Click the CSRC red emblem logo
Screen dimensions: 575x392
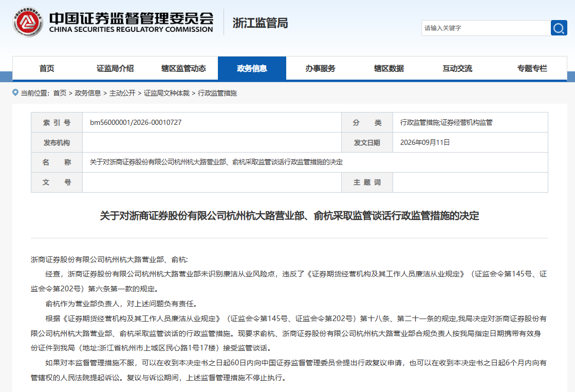coord(28,22)
